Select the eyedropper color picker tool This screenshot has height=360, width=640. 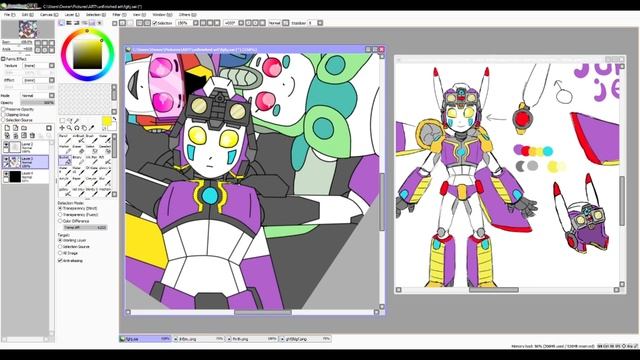click(x=91, y=128)
